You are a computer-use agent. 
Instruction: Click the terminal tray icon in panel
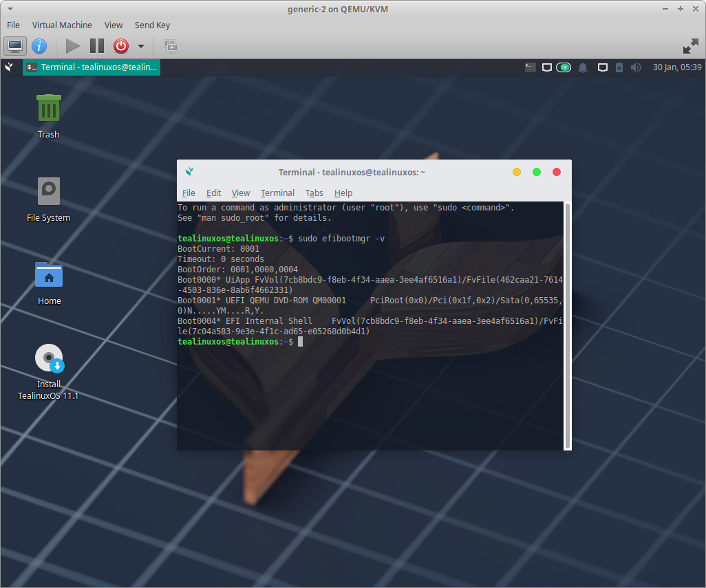[x=531, y=67]
